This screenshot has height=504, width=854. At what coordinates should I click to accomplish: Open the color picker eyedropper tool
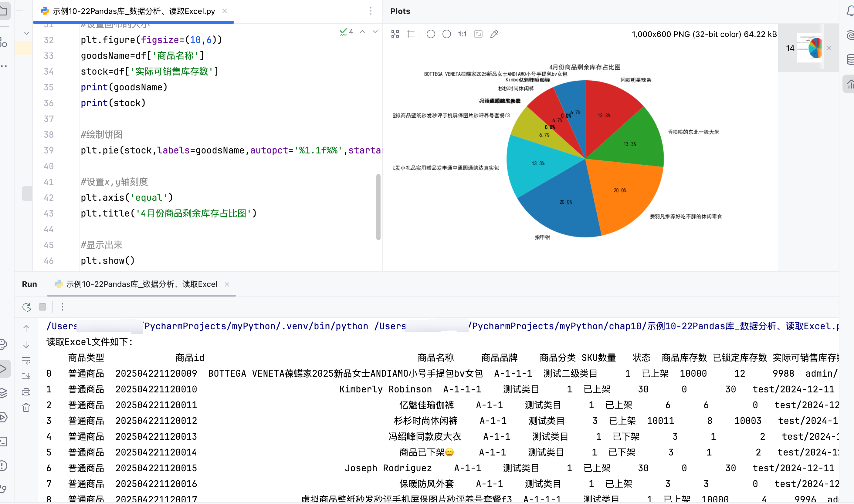pyautogui.click(x=494, y=34)
